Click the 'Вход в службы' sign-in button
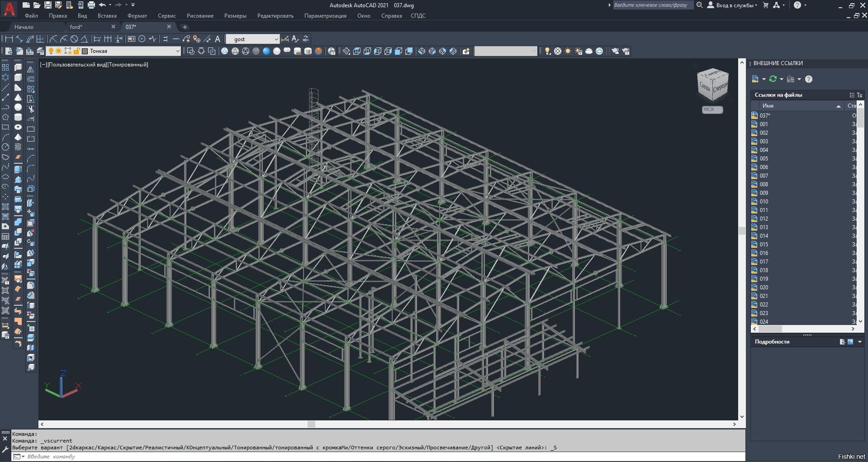The width and height of the screenshot is (868, 462). tap(732, 5)
